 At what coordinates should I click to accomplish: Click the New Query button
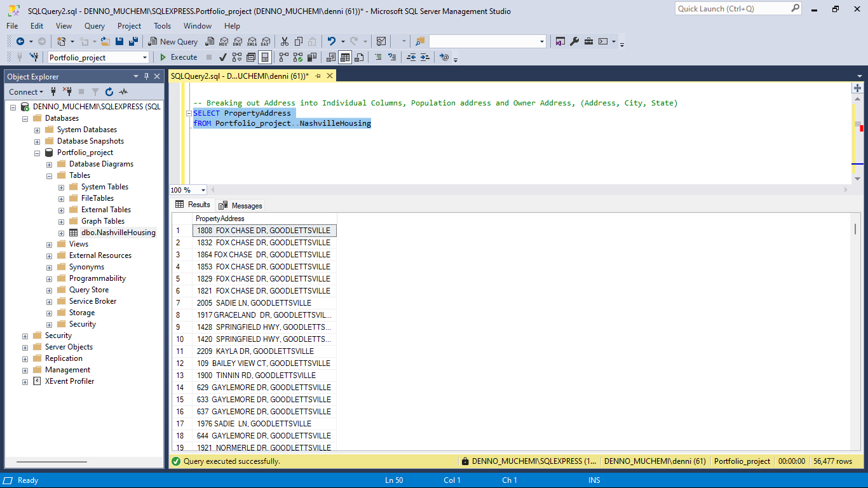173,41
